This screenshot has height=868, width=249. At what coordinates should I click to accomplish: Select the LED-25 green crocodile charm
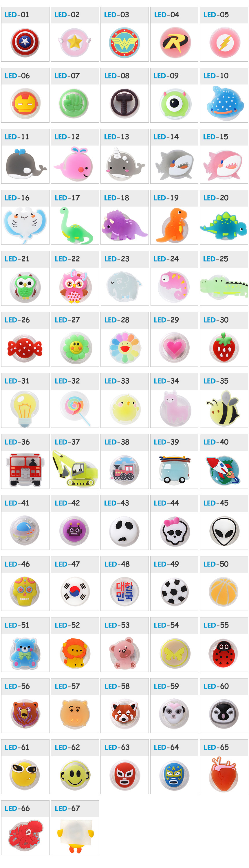click(x=224, y=286)
